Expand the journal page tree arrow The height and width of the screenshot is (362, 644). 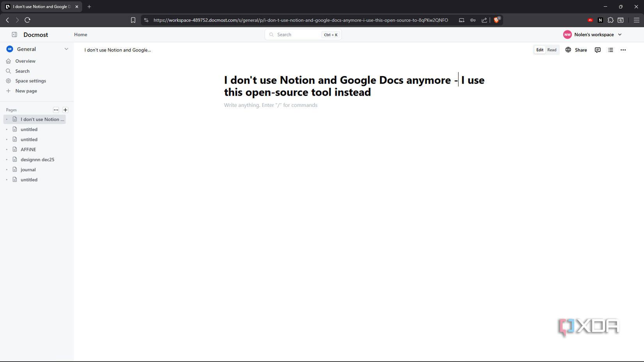pos(7,169)
